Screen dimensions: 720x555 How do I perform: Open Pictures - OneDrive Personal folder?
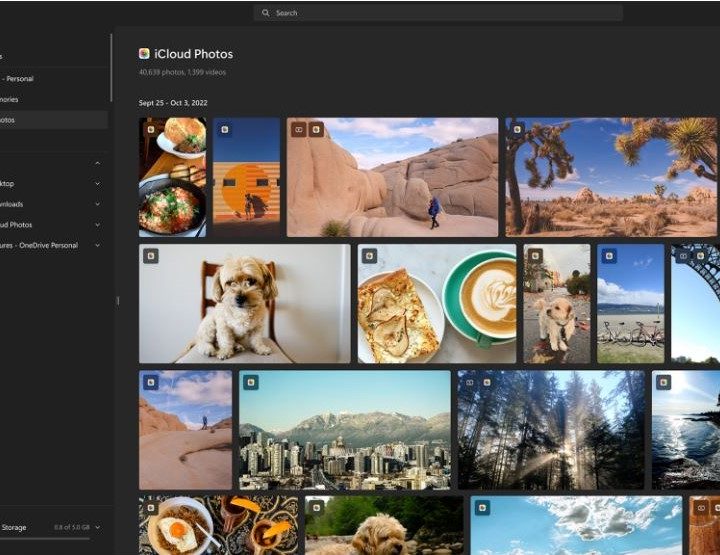coord(39,245)
